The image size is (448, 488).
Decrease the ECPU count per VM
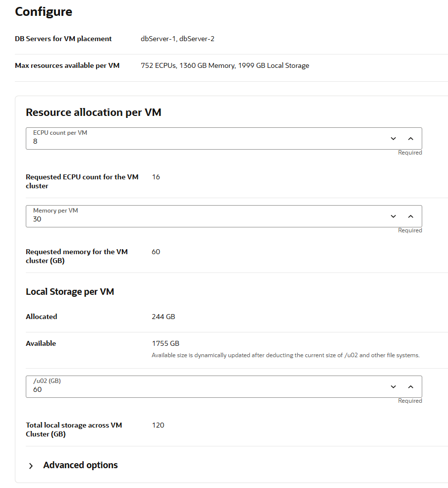coord(393,139)
